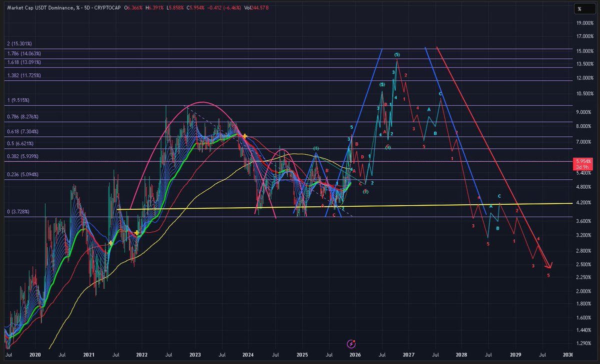Click the 4.200% price scale label
Viewport: 600px width, 364px height.
583,203
